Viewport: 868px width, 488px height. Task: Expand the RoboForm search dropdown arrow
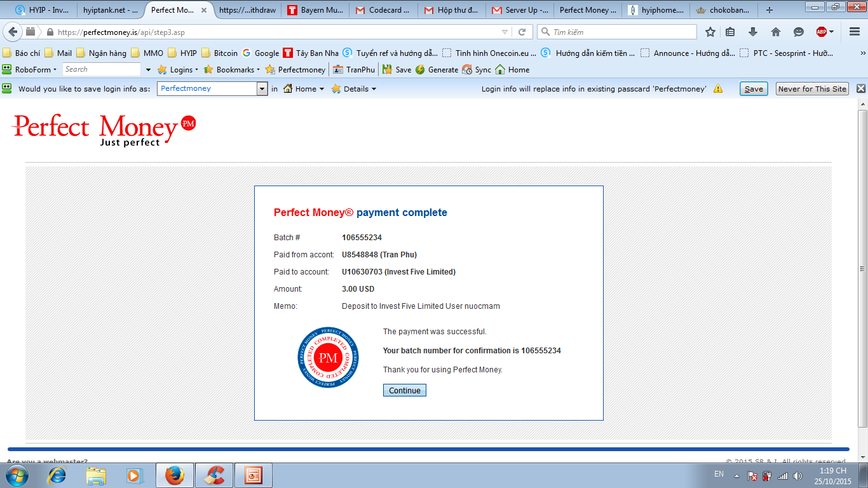[149, 70]
